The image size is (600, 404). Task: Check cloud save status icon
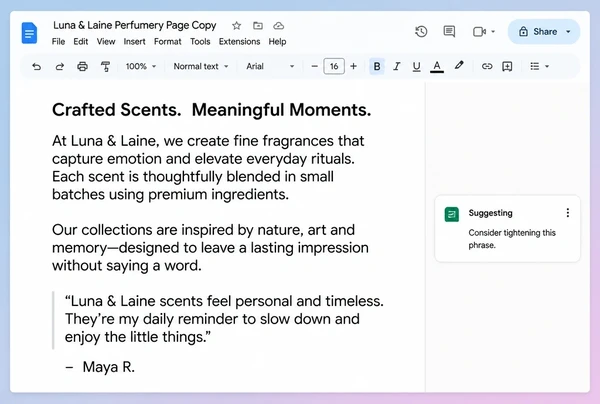[x=279, y=26]
